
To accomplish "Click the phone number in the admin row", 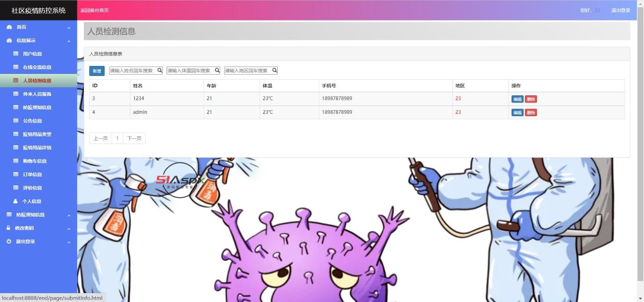I will click(x=337, y=112).
